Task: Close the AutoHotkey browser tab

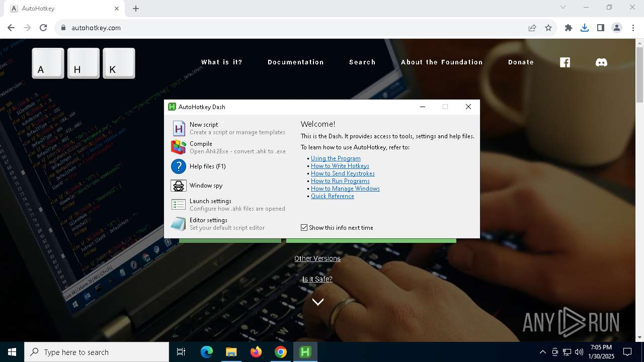Action: pos(117,9)
